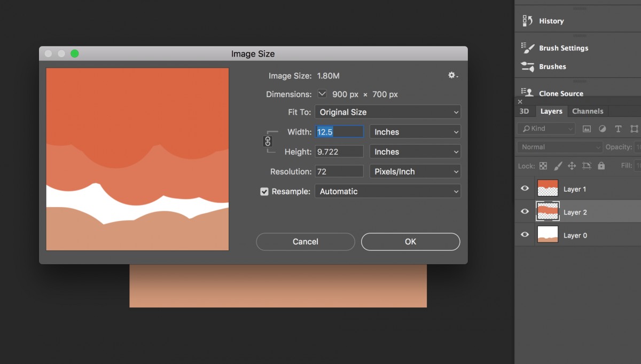Open the Clone Source panel
The height and width of the screenshot is (364, 641).
pos(561,93)
